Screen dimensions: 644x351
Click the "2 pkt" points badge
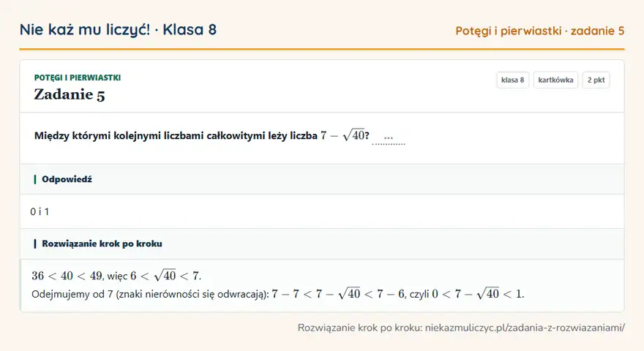pyautogui.click(x=596, y=80)
